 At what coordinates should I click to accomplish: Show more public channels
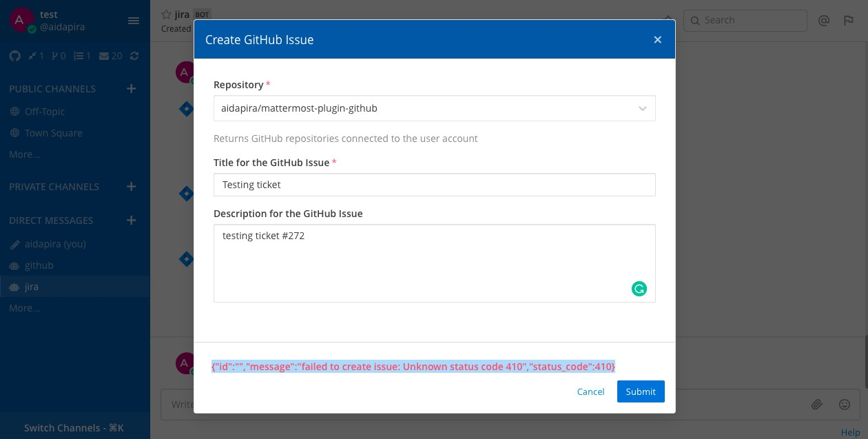point(25,154)
